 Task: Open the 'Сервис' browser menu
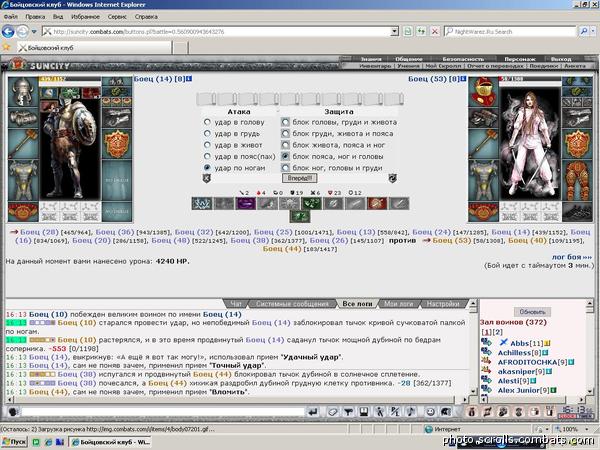[x=117, y=17]
